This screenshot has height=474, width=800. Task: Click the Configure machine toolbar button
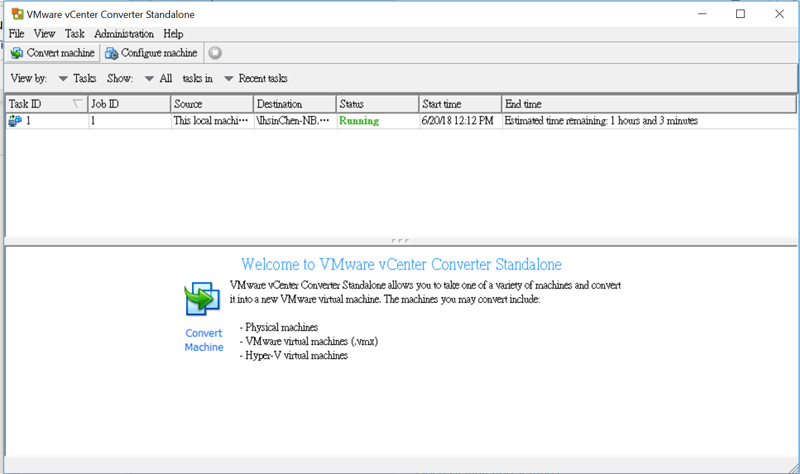151,53
